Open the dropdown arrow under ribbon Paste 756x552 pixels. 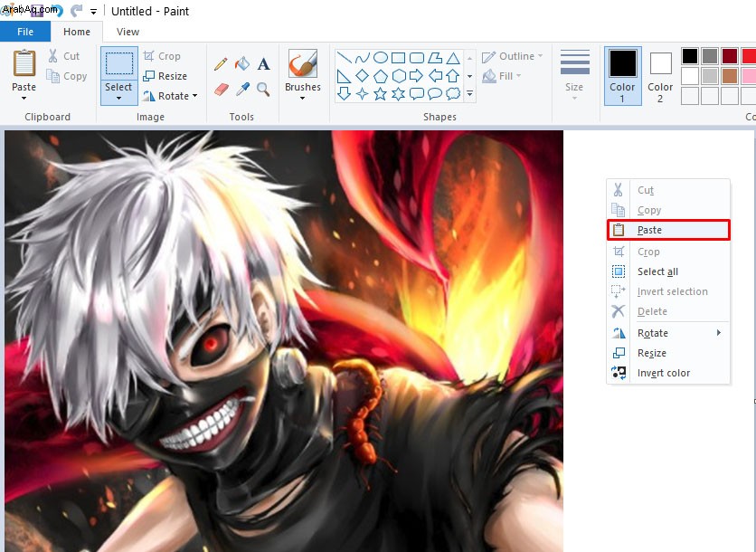[24, 99]
